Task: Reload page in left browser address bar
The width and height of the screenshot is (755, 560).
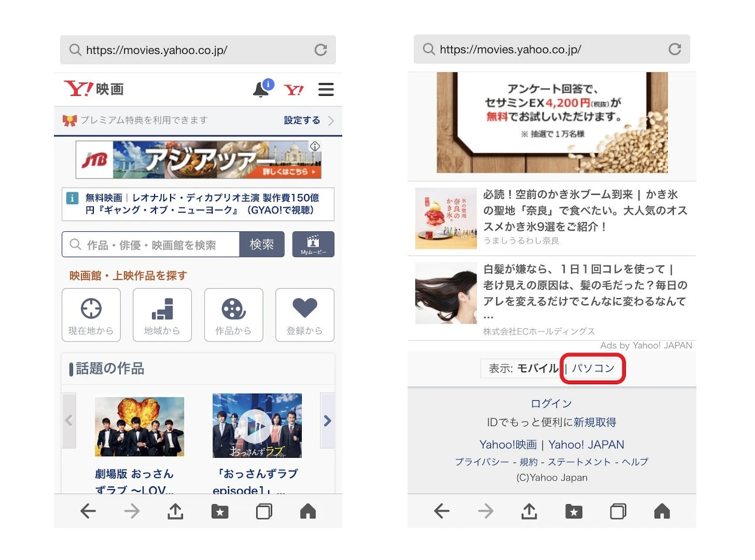Action: [x=320, y=50]
